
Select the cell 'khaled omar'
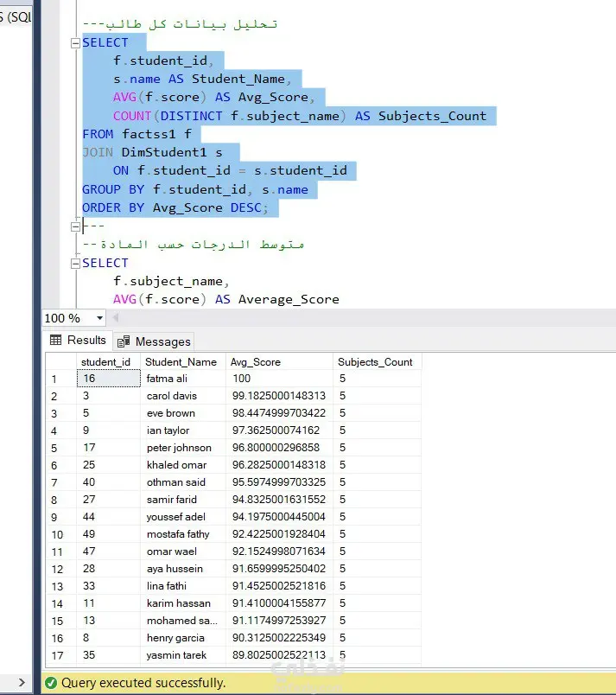coord(183,465)
